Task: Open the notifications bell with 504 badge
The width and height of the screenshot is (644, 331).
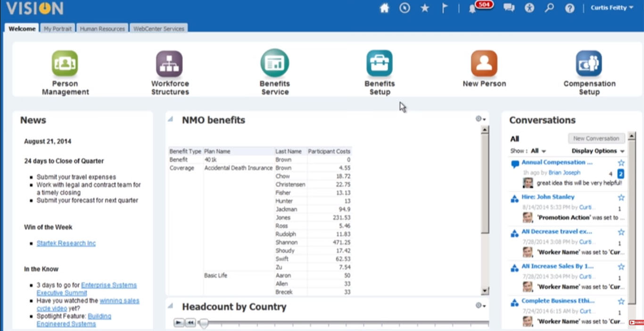Action: pos(473,8)
